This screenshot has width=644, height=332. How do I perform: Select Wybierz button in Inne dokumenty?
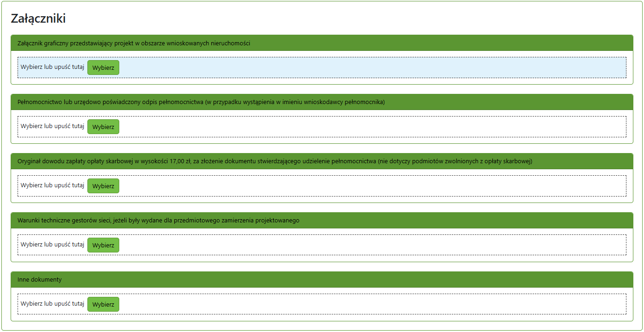(x=103, y=304)
